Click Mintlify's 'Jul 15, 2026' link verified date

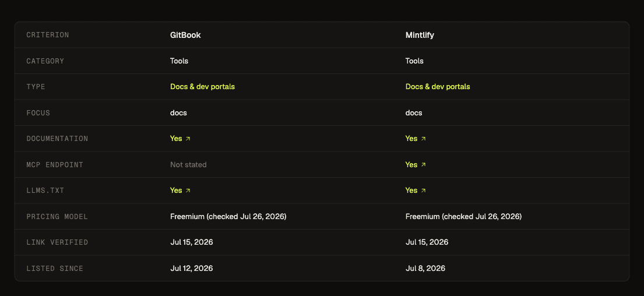pyautogui.click(x=427, y=242)
